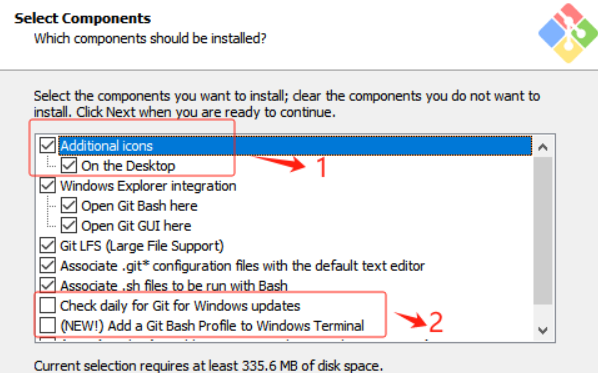Screen dimensions: 598x373
Task: Select the Windows Explorer integration text label
Action: 148,186
